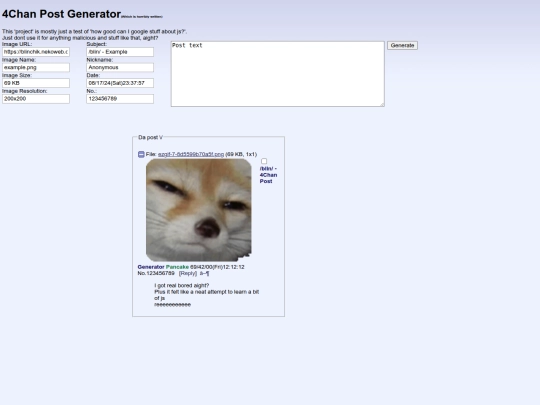Click the post date text with 12:12:12
Screen dimensions: 540x405
tap(217, 267)
